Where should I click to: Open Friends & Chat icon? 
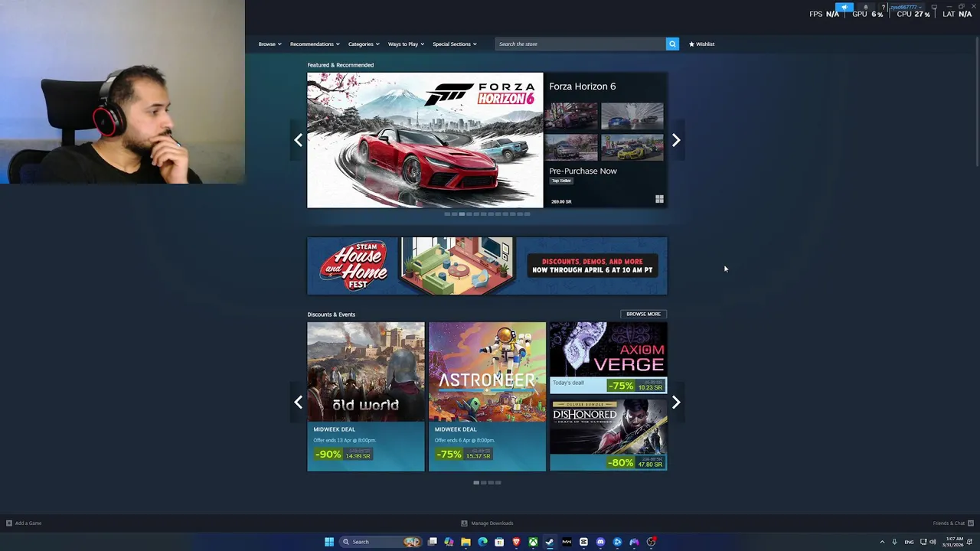click(x=971, y=523)
